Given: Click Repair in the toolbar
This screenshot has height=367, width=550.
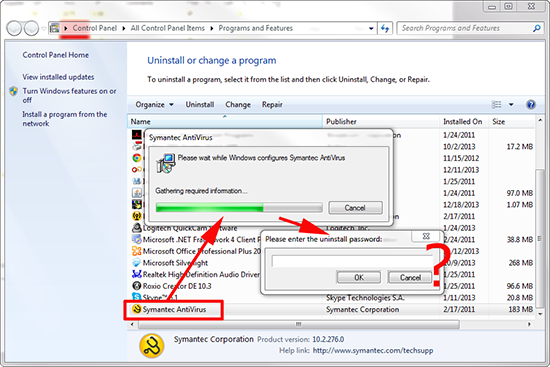Looking at the screenshot, I should (272, 105).
